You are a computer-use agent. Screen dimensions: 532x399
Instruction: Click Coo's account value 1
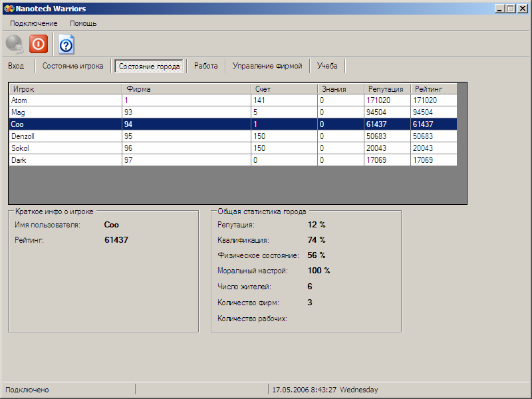pyautogui.click(x=284, y=124)
